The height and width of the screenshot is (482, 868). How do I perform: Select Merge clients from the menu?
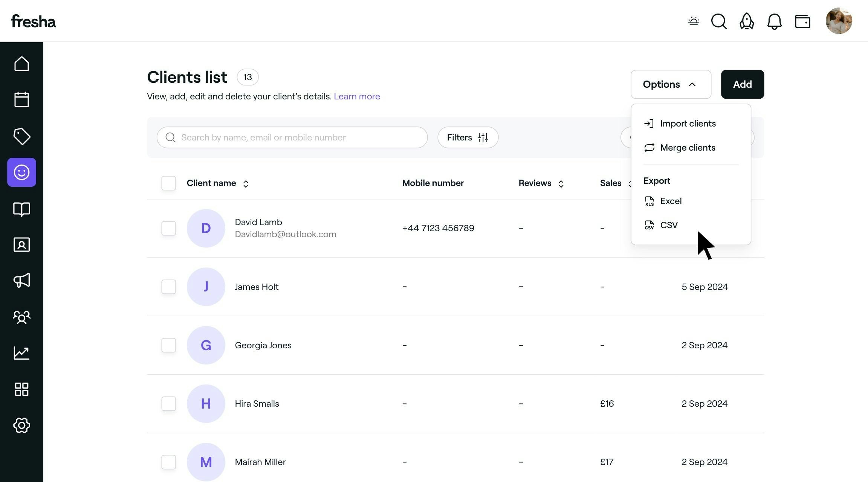(688, 148)
